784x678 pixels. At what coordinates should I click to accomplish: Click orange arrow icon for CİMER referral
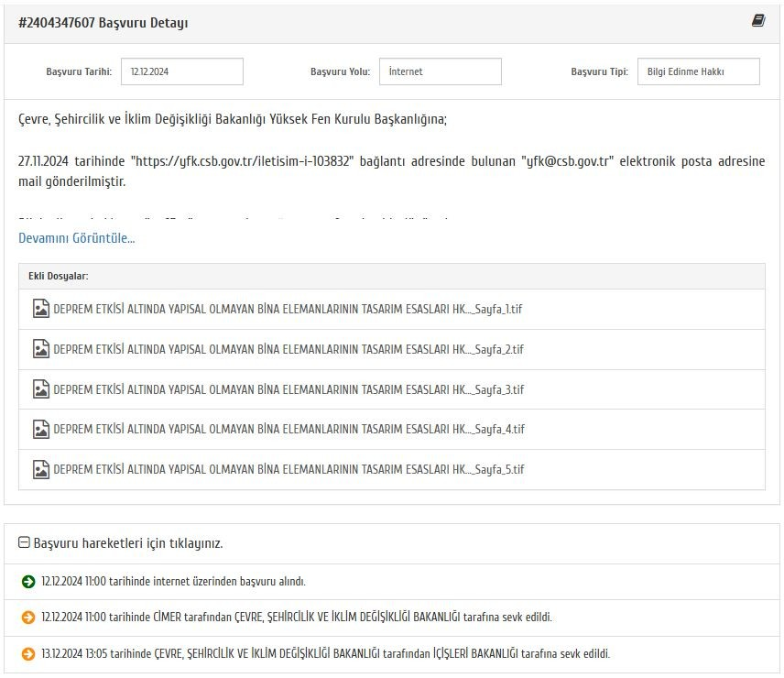[x=28, y=618]
